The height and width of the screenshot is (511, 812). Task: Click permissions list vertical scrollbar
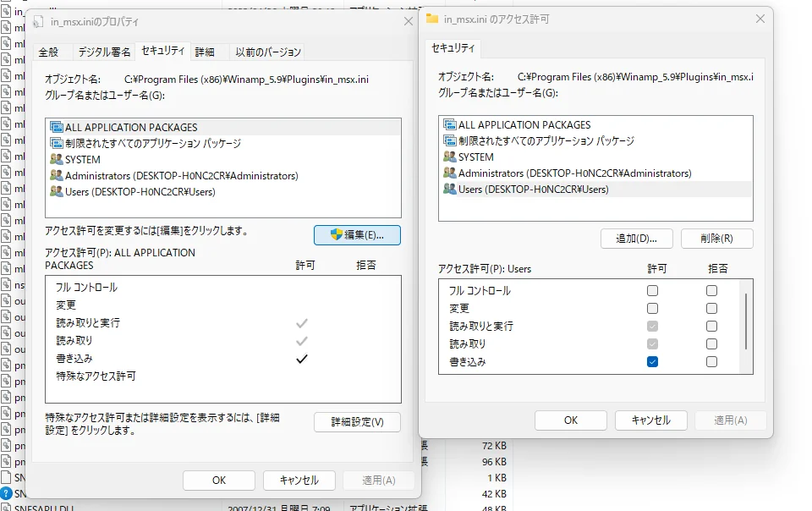[x=745, y=321]
